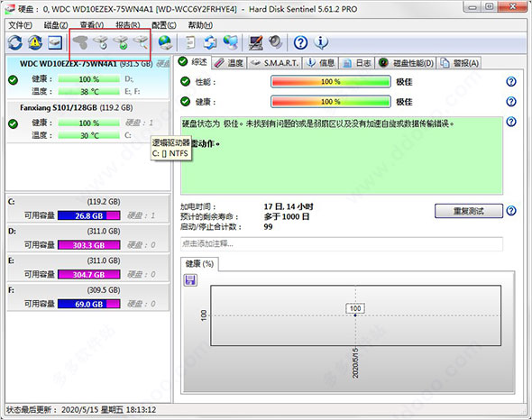Open the info 'i' toolbar icon
Screen dimensions: 532x420
click(x=321, y=42)
